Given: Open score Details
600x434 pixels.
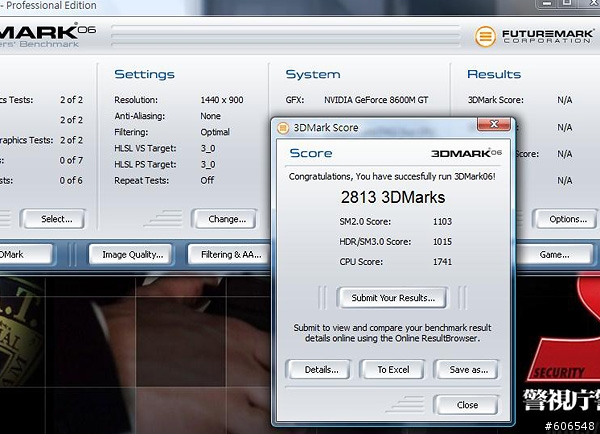Looking at the screenshot, I should tap(318, 369).
